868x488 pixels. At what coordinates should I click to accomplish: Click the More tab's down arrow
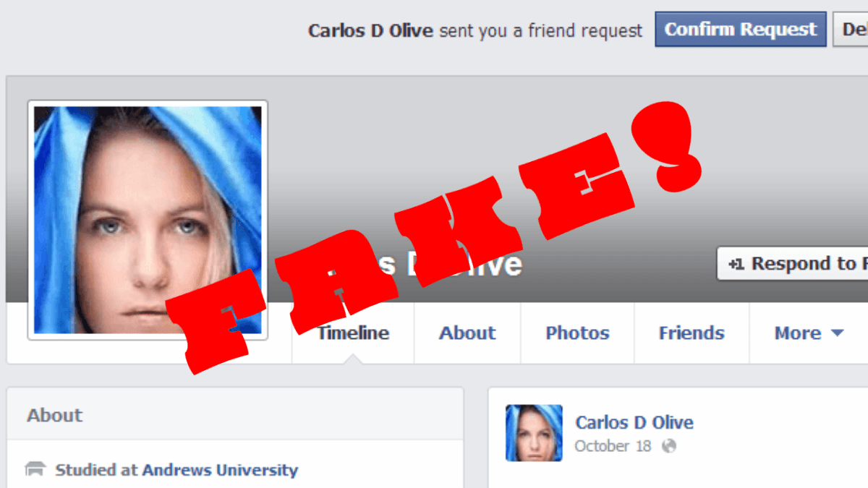[x=837, y=334]
